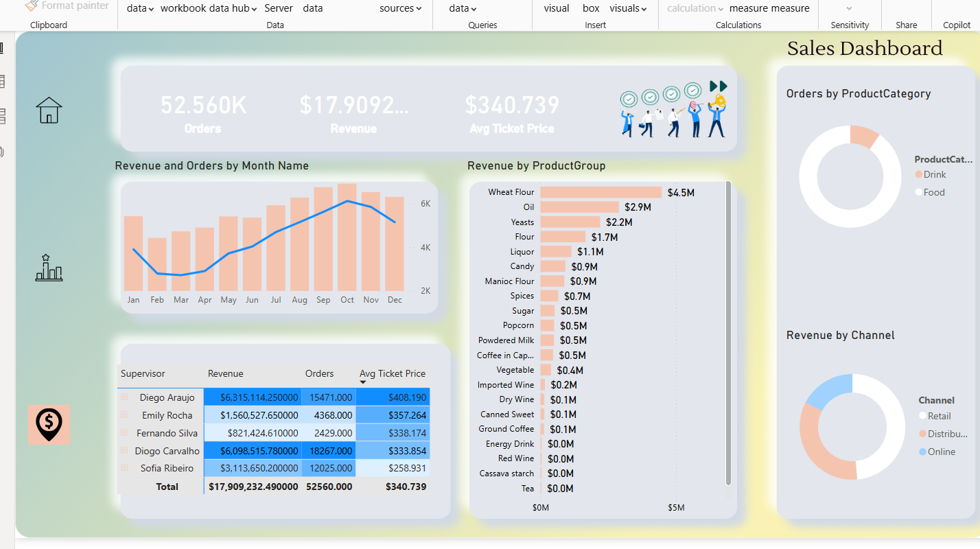Click the Manioc Flour axis label
Screen dimensions: 980x549
[x=509, y=281]
